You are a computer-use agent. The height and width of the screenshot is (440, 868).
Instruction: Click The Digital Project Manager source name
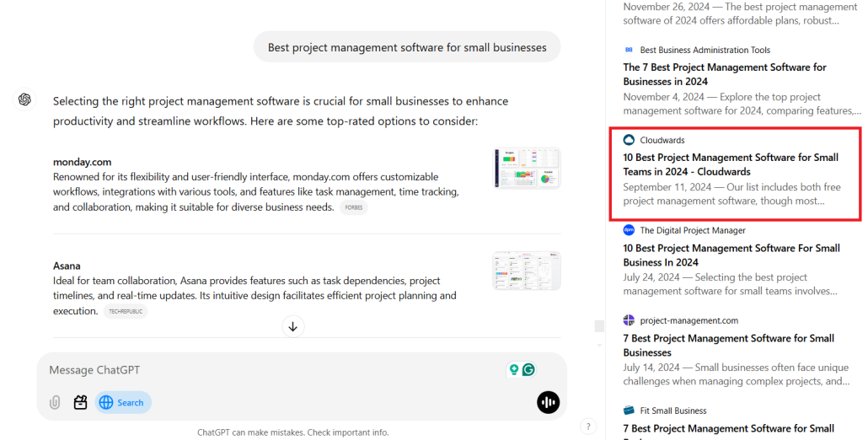point(693,230)
